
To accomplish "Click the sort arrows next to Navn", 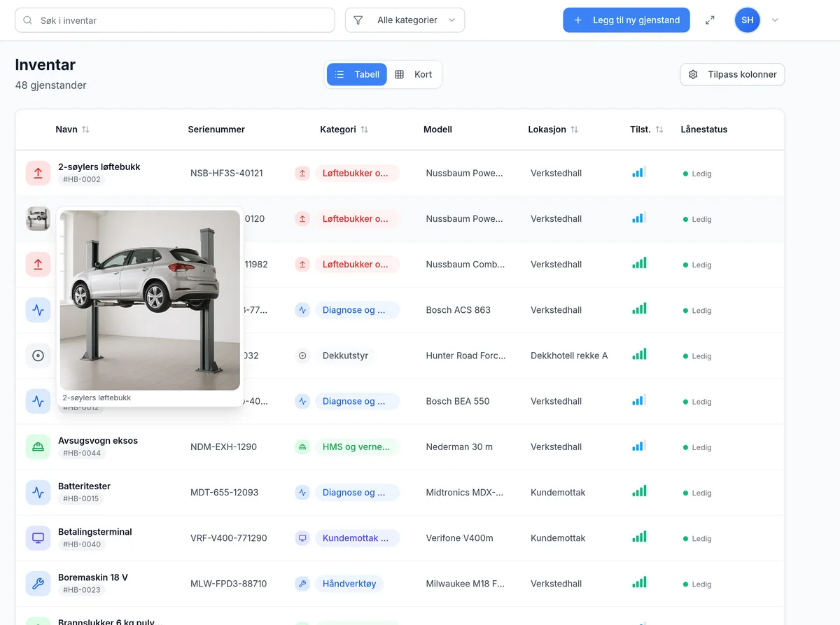I will (85, 129).
